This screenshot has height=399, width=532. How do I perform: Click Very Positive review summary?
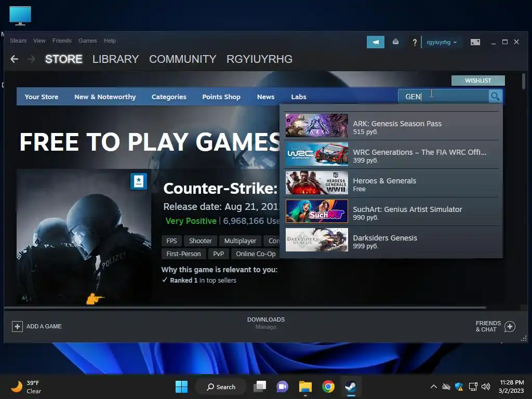[191, 221]
